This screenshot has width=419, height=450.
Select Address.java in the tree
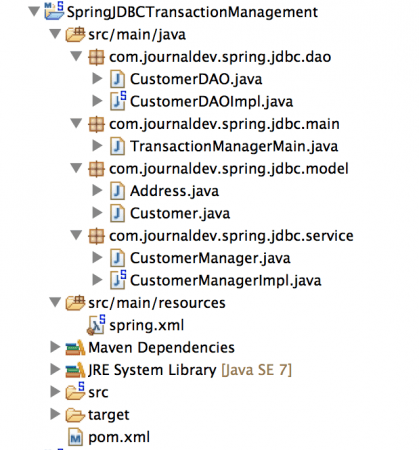tap(174, 191)
